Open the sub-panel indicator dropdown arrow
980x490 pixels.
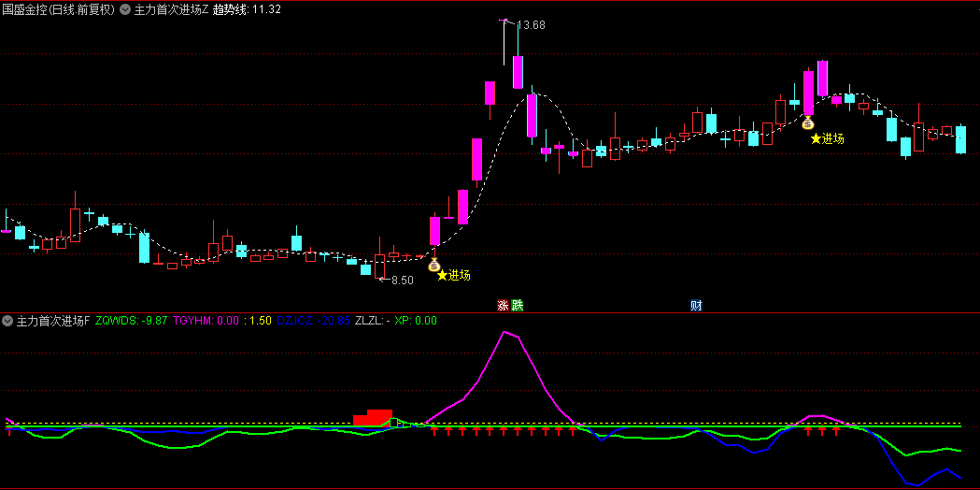point(8,321)
